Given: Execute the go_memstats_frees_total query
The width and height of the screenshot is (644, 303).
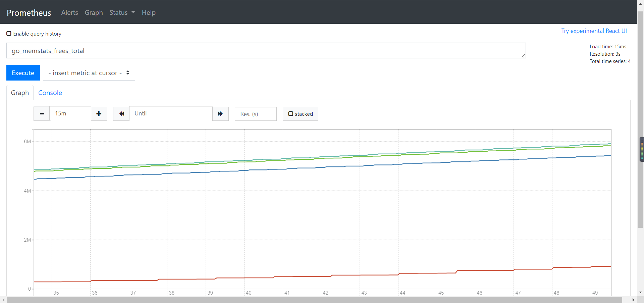Looking at the screenshot, I should tap(23, 72).
